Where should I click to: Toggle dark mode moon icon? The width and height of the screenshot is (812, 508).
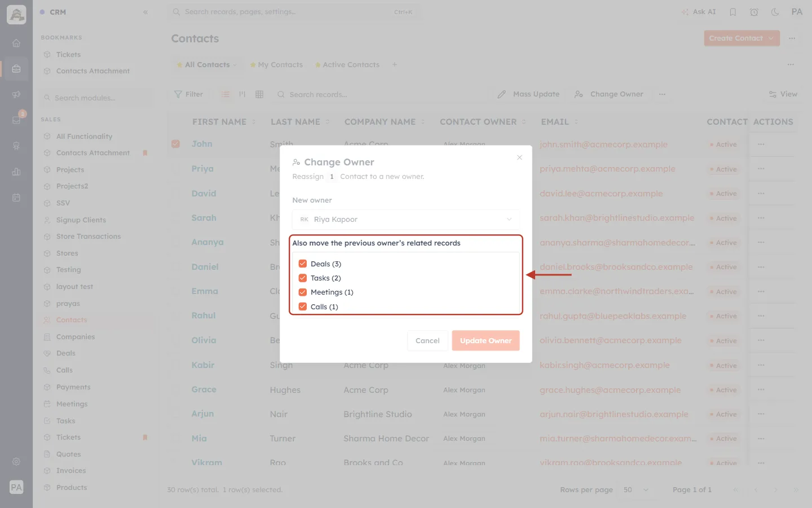coord(775,12)
